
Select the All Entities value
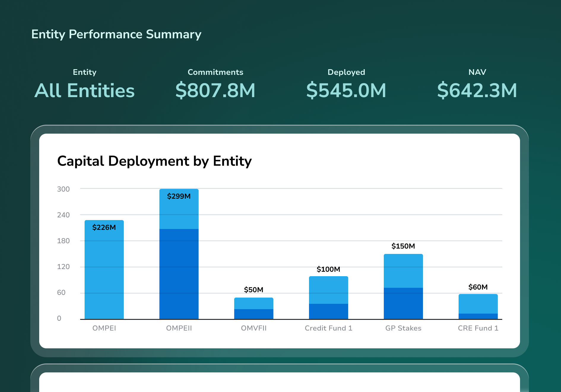(x=85, y=90)
